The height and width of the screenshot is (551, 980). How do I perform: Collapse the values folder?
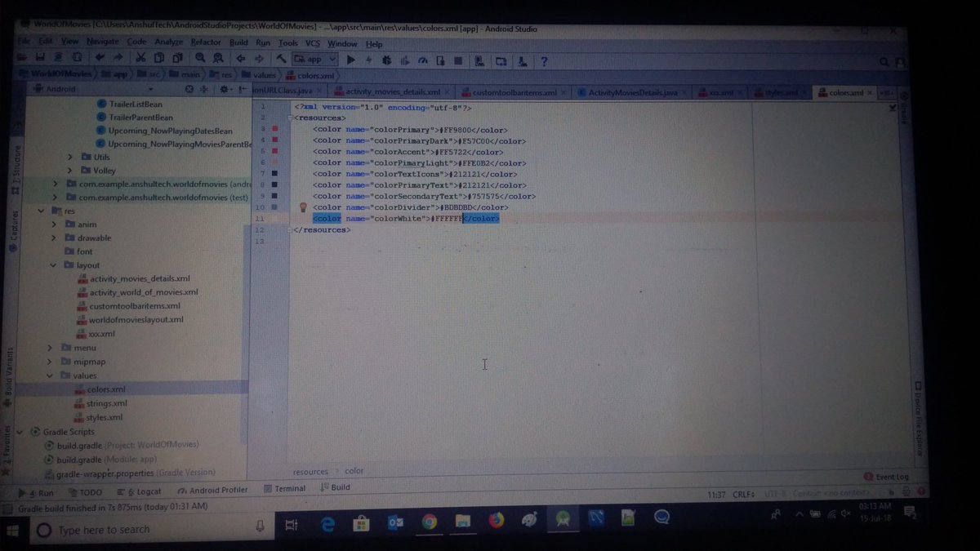click(x=50, y=375)
